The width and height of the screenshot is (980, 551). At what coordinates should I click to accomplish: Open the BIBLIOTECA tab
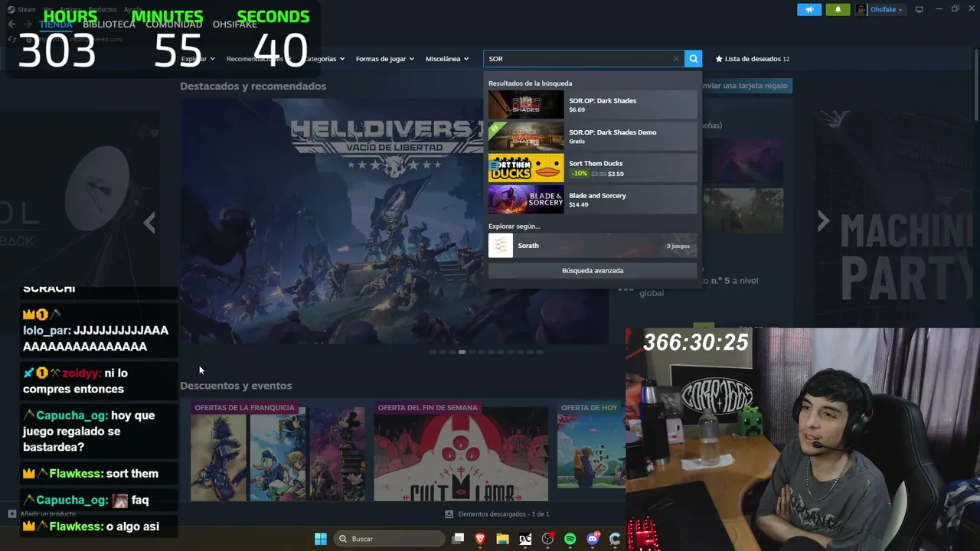click(x=109, y=24)
